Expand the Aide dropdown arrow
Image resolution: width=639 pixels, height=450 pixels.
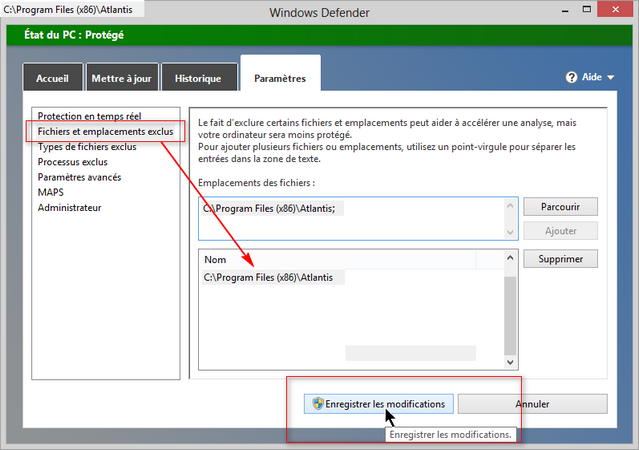click(x=610, y=77)
